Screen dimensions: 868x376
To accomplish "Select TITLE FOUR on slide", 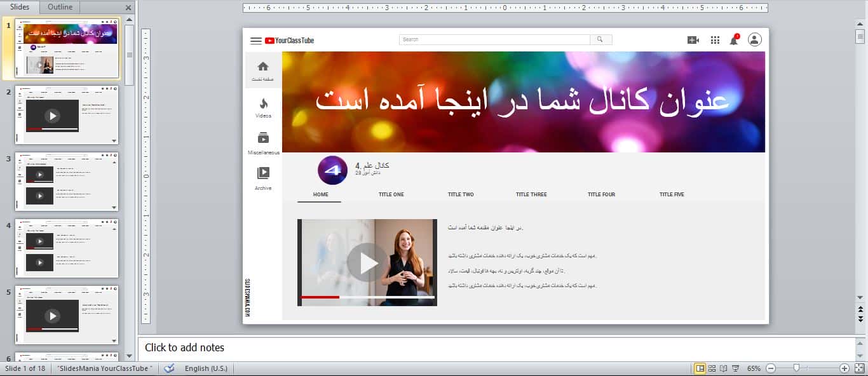I will 601,194.
